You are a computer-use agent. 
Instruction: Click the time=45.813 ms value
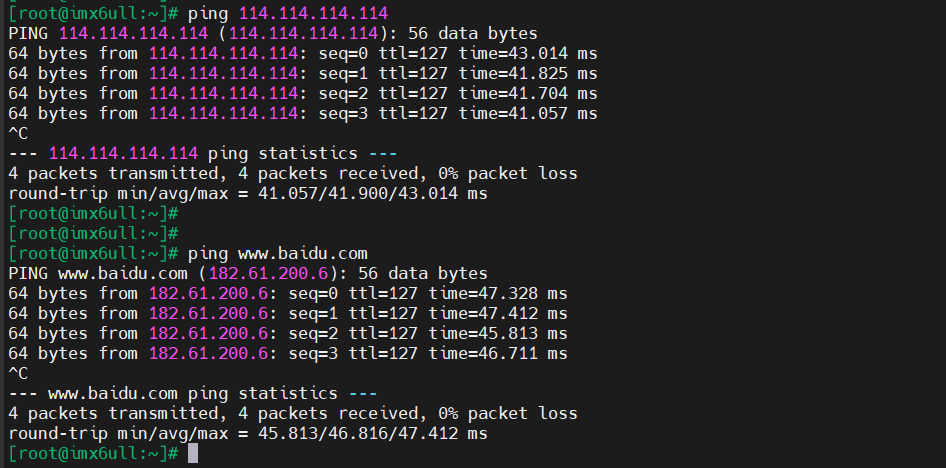pyautogui.click(x=498, y=334)
